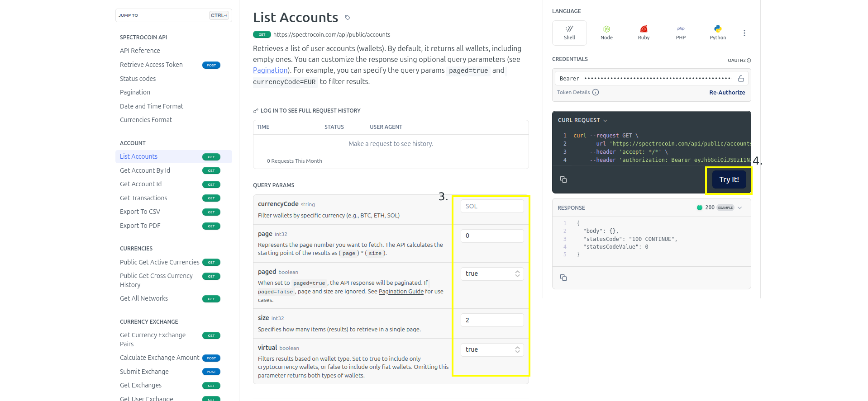Open Get All Networks page

pyautogui.click(x=170, y=298)
